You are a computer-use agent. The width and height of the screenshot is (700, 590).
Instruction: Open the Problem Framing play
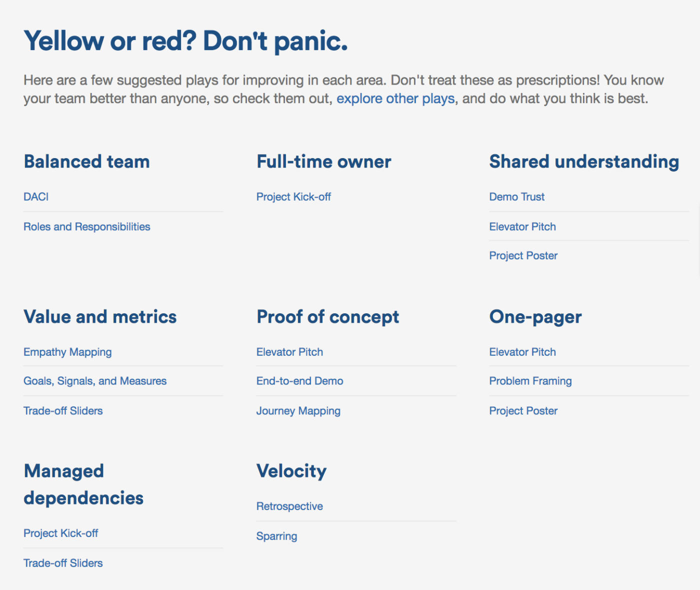pyautogui.click(x=530, y=381)
